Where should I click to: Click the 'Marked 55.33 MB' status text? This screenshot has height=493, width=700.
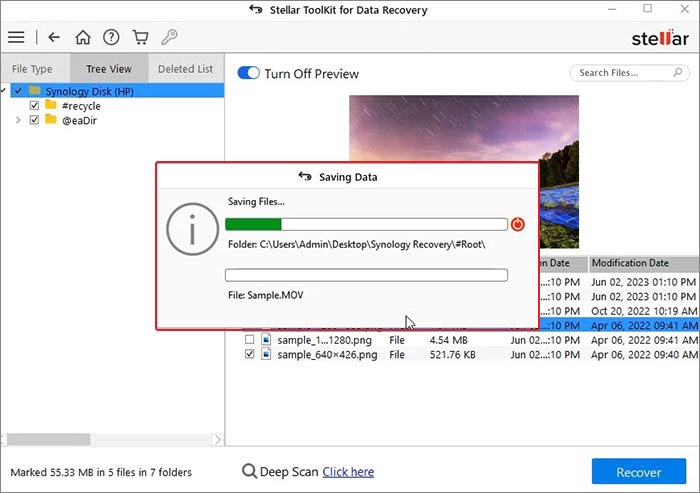(x=101, y=472)
